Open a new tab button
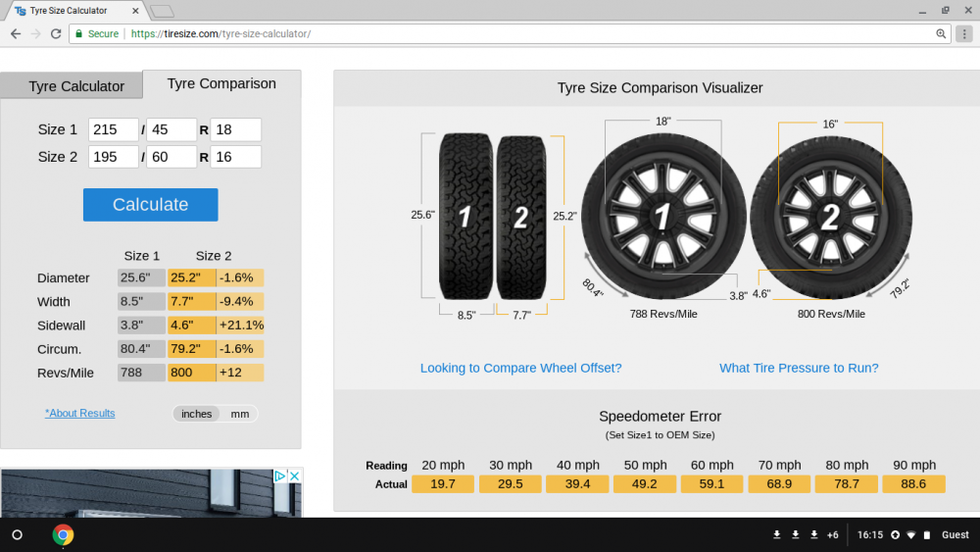 pos(162,11)
